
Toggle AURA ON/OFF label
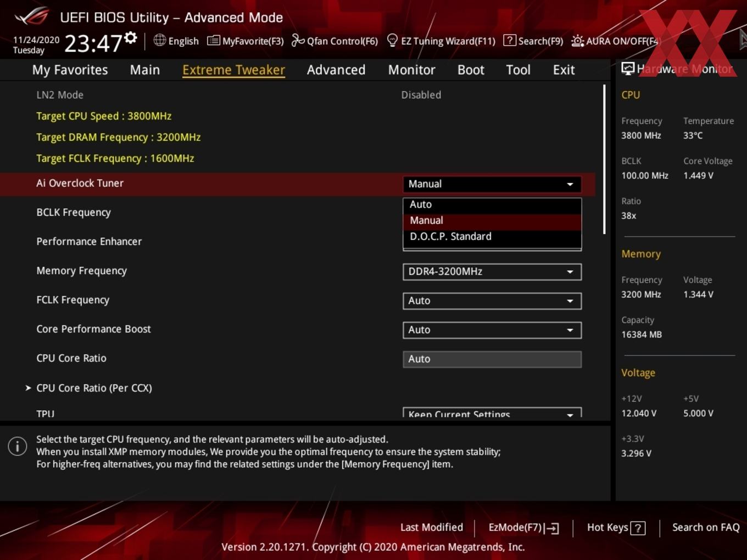(x=622, y=41)
